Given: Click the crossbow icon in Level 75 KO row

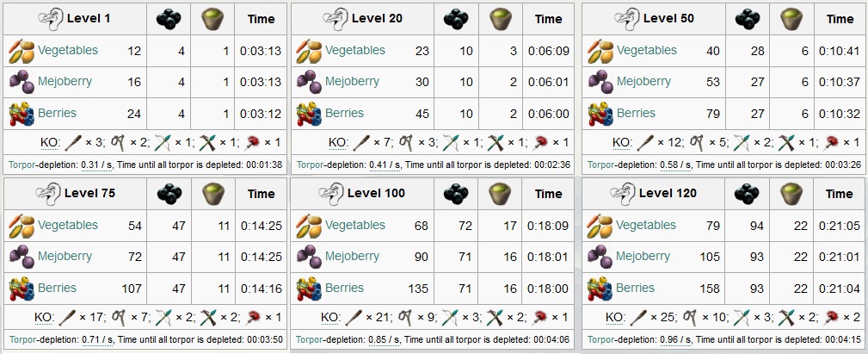Looking at the screenshot, I should click(x=208, y=318).
